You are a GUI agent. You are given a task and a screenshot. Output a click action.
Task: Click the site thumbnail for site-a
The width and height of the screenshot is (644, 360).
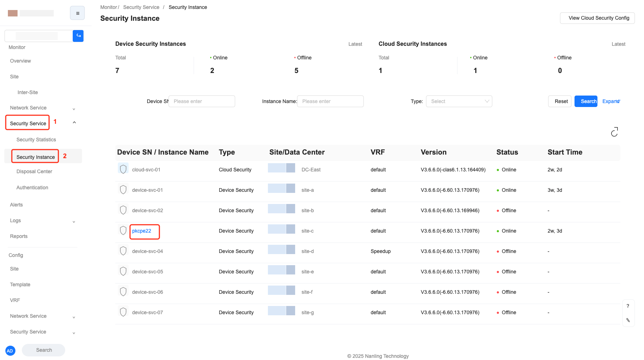[282, 188]
